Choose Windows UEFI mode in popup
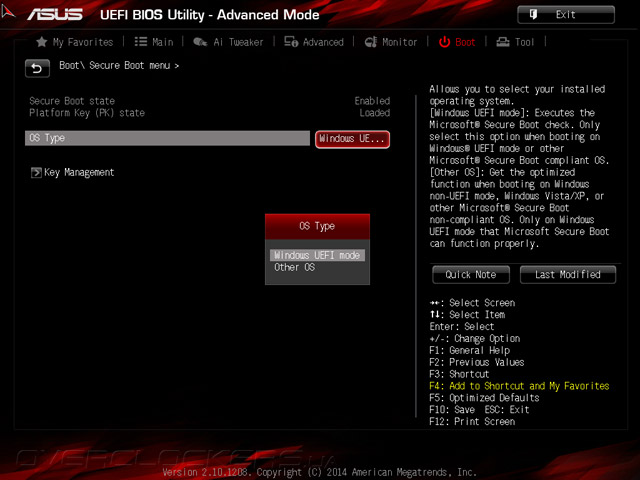Image resolution: width=640 pixels, height=480 pixels. click(317, 256)
